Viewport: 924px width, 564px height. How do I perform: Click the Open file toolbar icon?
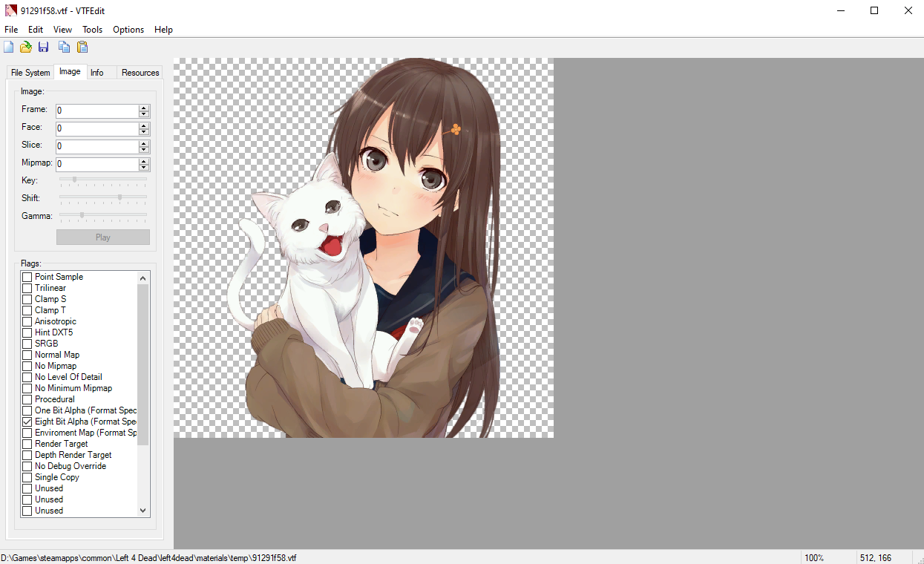point(26,47)
